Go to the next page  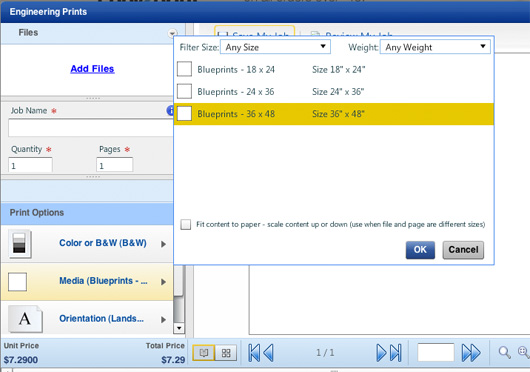pos(381,353)
